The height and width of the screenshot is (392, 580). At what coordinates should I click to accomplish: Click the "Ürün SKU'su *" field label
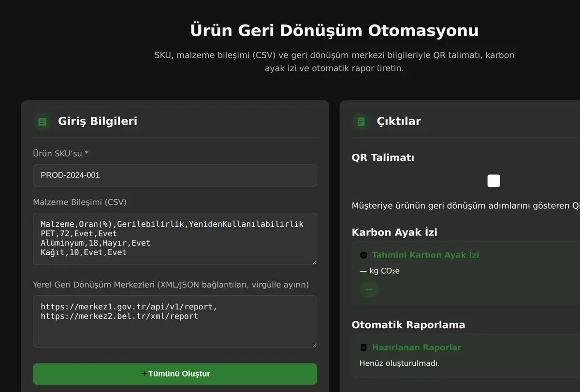pos(61,153)
